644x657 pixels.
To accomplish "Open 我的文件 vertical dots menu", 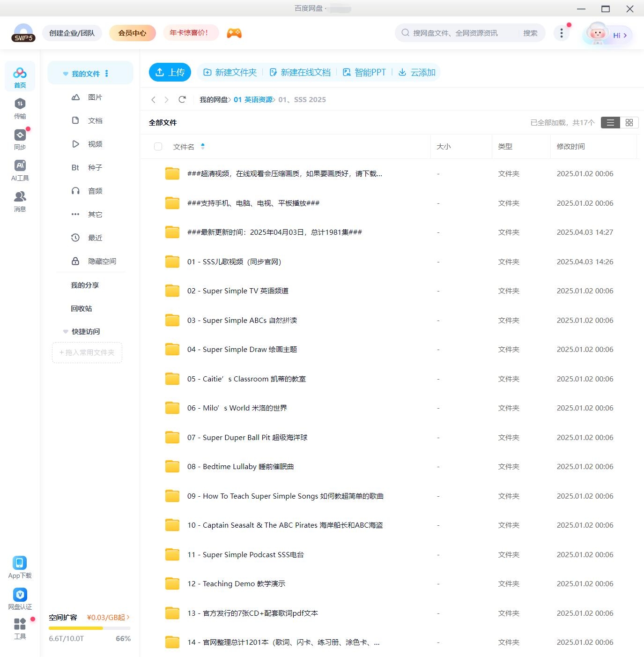I will pos(107,74).
